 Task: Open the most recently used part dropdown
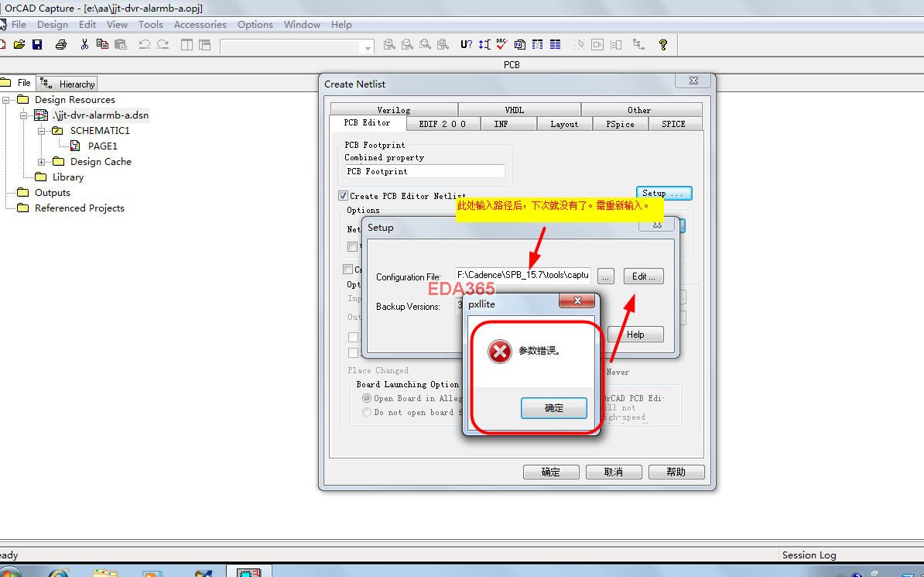(368, 46)
